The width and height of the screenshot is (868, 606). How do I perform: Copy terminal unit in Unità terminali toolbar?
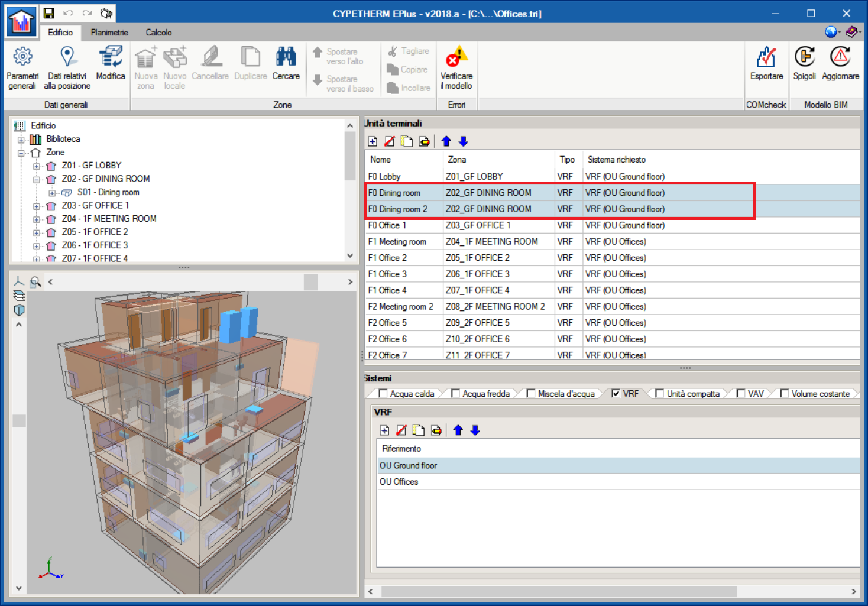407,141
